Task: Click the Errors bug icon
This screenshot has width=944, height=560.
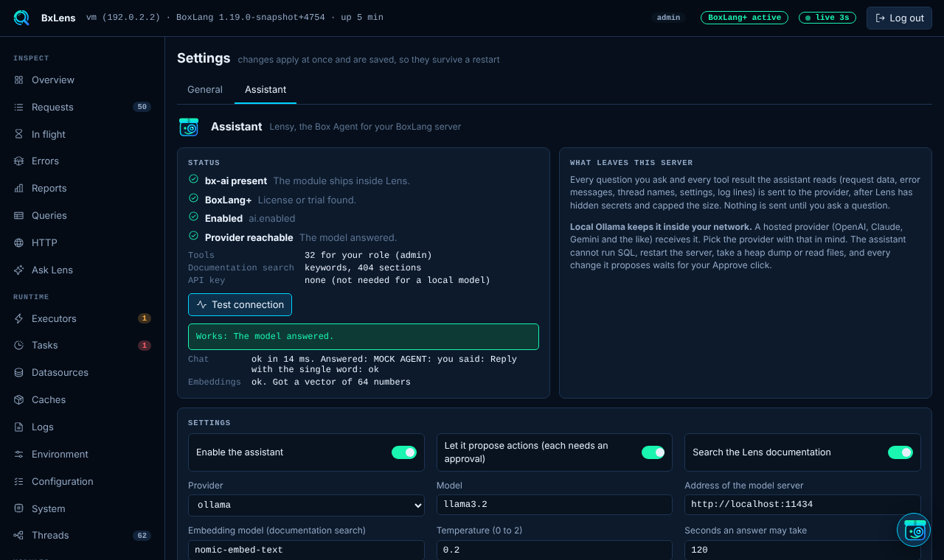Action: [x=19, y=161]
